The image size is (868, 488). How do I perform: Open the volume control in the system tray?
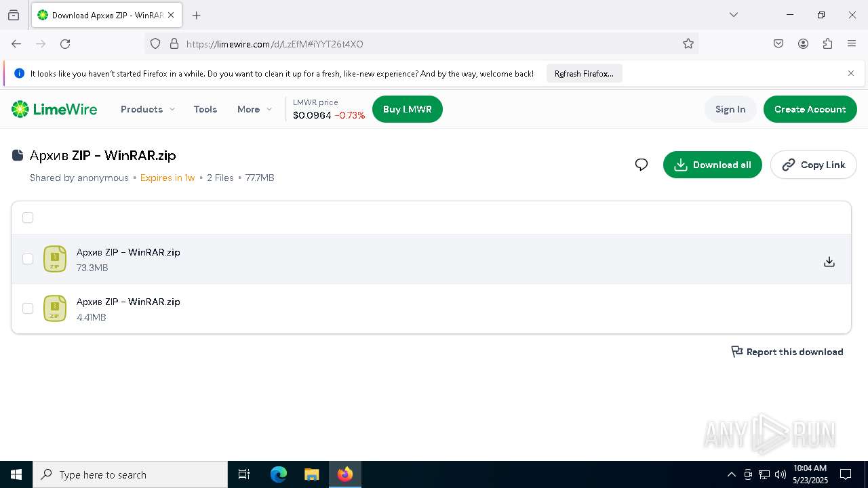tap(780, 474)
